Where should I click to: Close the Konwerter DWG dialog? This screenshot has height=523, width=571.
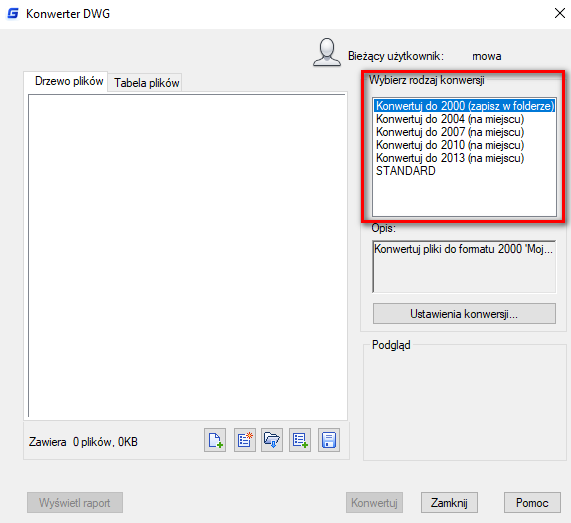coord(560,13)
